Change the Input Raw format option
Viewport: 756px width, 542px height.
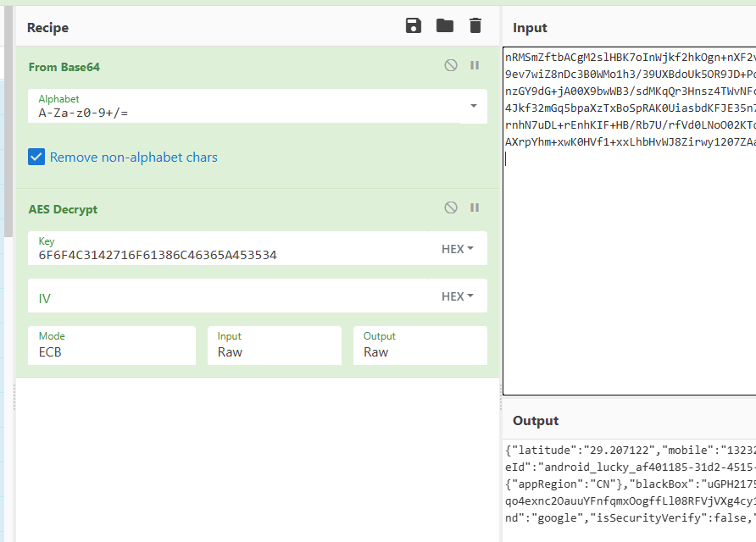click(274, 346)
